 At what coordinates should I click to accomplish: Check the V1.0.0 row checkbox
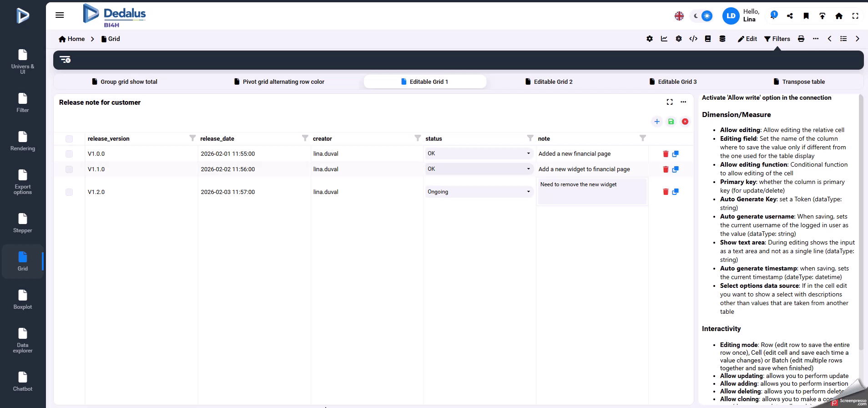click(x=69, y=154)
